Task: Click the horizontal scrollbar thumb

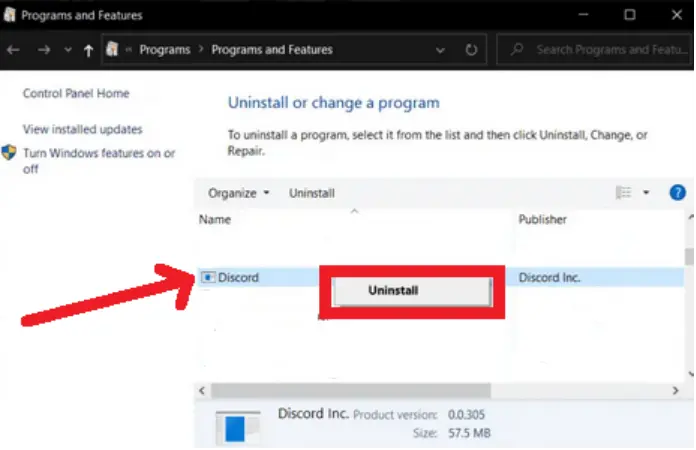Action: (351, 391)
